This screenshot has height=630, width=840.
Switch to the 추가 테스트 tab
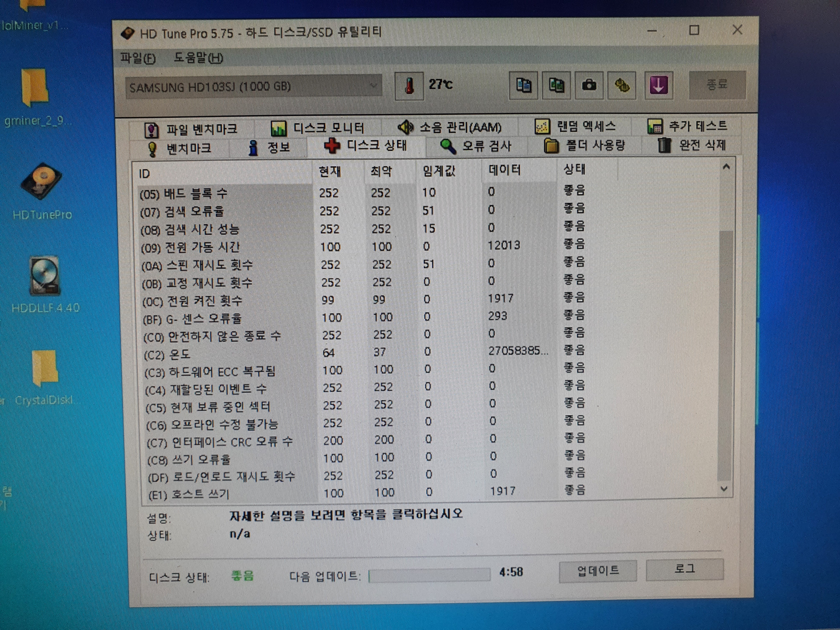pos(688,126)
